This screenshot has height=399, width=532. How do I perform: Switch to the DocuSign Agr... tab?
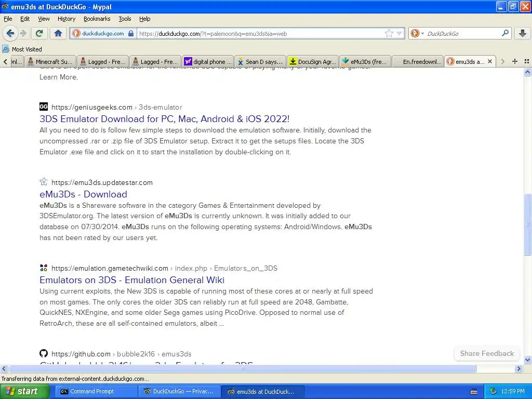tap(313, 62)
